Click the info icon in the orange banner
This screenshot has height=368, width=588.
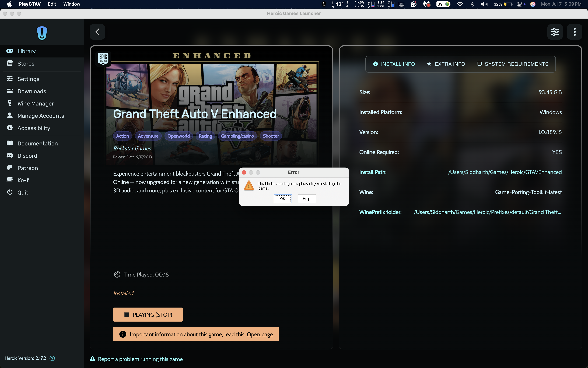point(123,334)
